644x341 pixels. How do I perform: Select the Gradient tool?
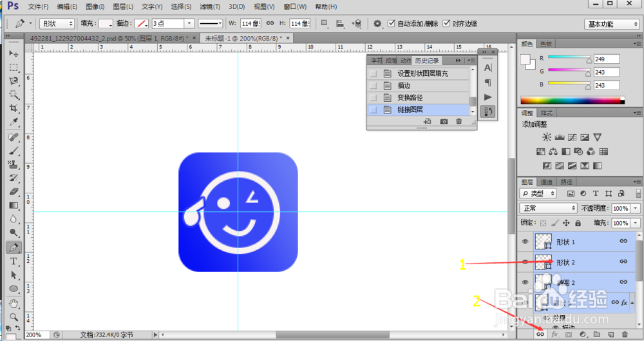(x=14, y=205)
